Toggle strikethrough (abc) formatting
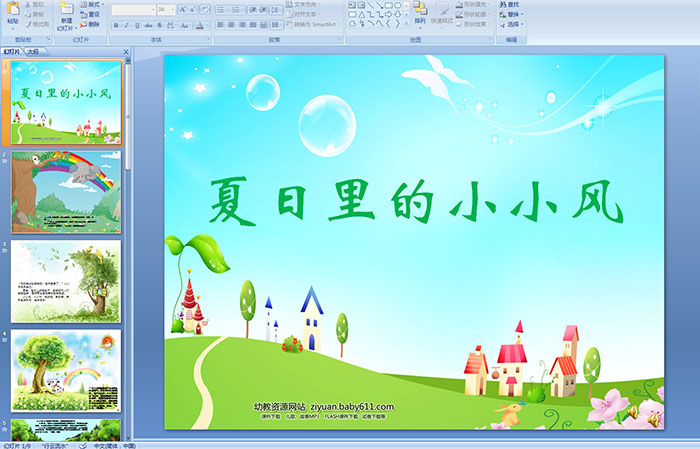Image resolution: width=700 pixels, height=449 pixels. [x=148, y=25]
